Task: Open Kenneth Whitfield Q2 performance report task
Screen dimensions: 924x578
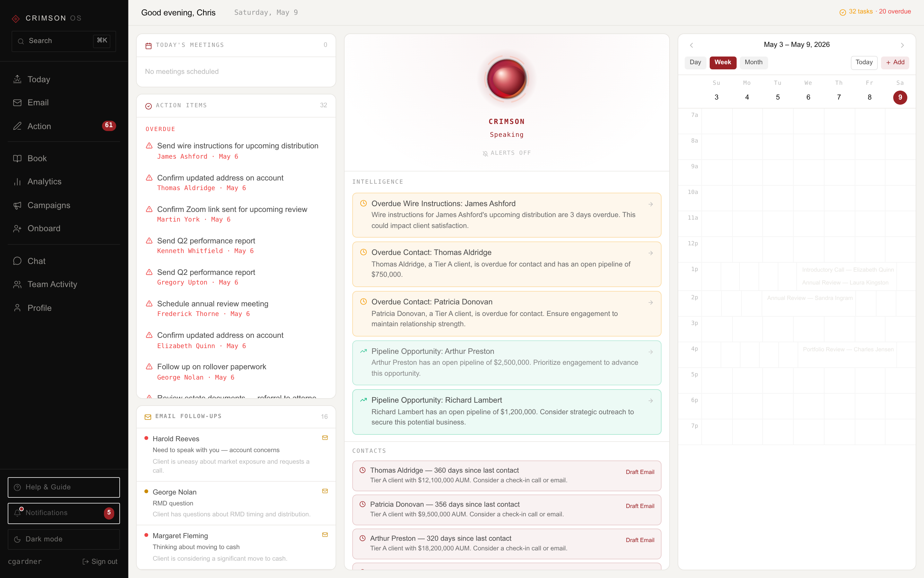Action: tap(236, 245)
